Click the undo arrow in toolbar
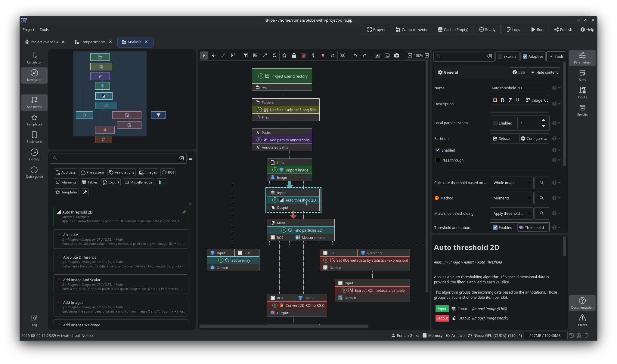Screen dimensions: 617x364 pos(355,55)
